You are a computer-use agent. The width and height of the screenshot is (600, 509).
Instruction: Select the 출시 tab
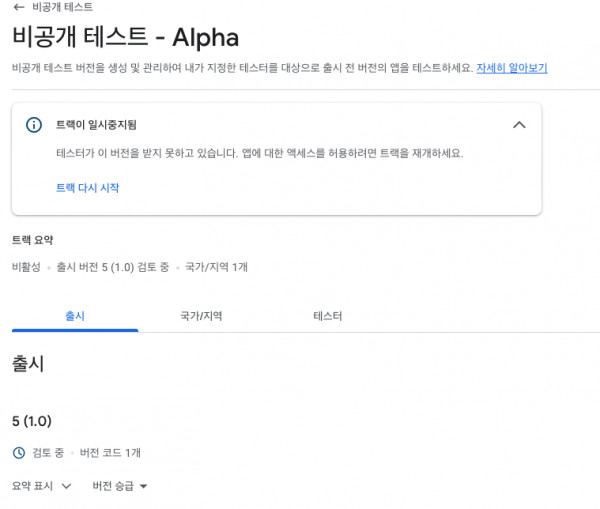click(x=75, y=316)
